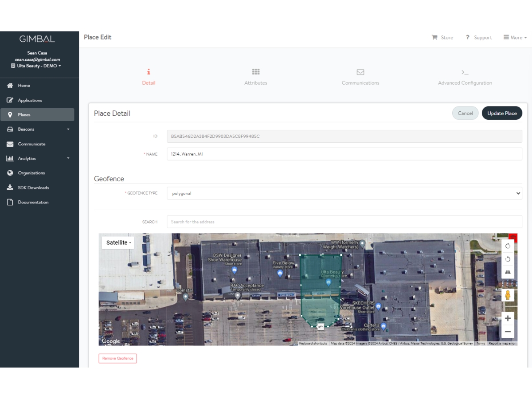The height and width of the screenshot is (399, 532).
Task: Open the Documentation page
Action: coord(37,202)
